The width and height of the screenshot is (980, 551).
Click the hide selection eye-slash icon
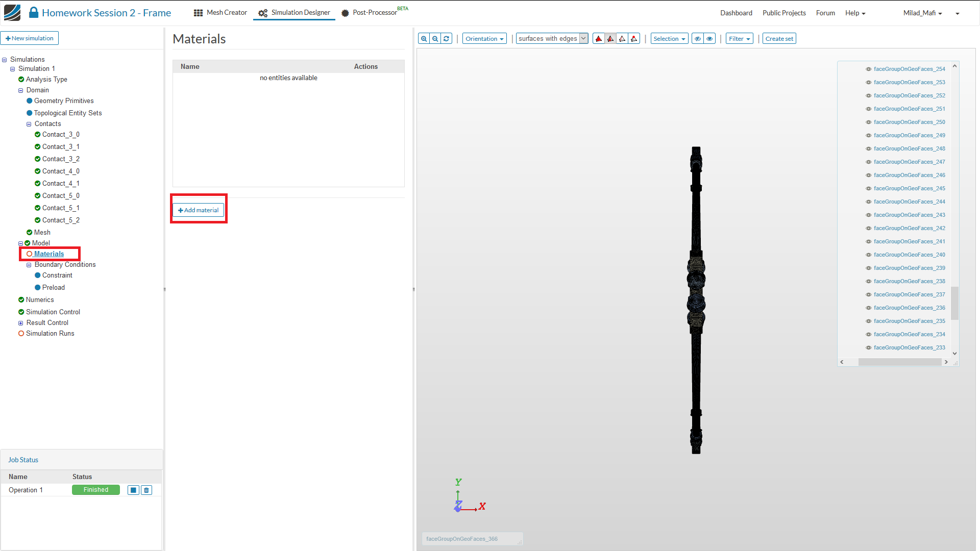click(698, 39)
